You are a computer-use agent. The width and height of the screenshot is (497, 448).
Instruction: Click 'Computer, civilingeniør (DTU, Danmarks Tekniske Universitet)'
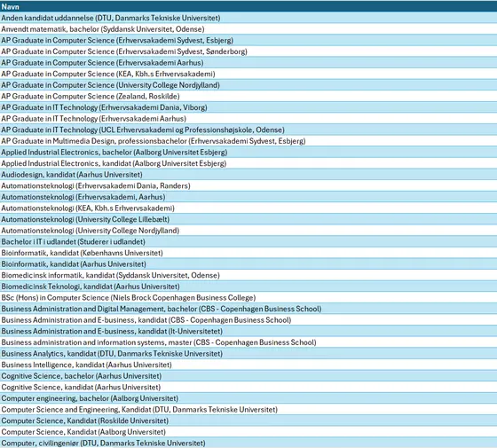(x=248, y=443)
